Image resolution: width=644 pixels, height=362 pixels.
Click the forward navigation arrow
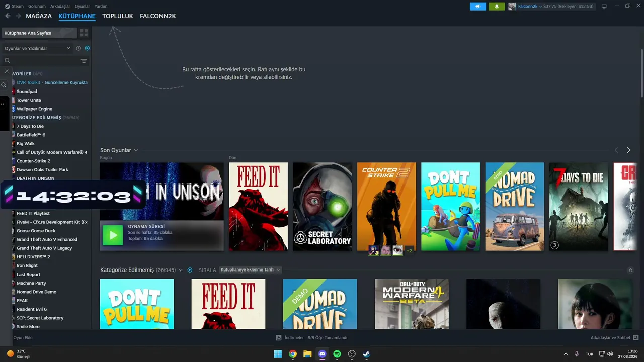[x=18, y=16]
